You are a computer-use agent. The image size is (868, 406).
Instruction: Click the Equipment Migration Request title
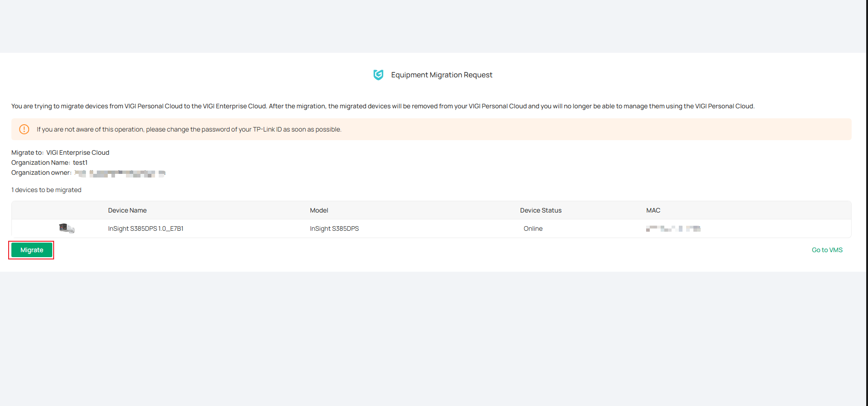(x=442, y=75)
